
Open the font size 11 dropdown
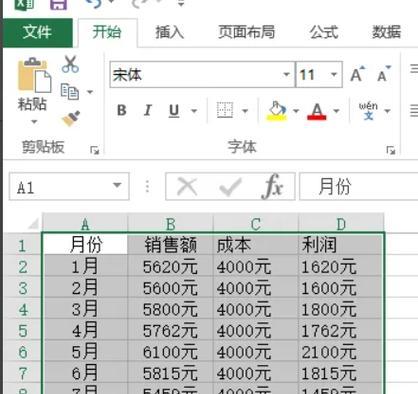coord(334,74)
